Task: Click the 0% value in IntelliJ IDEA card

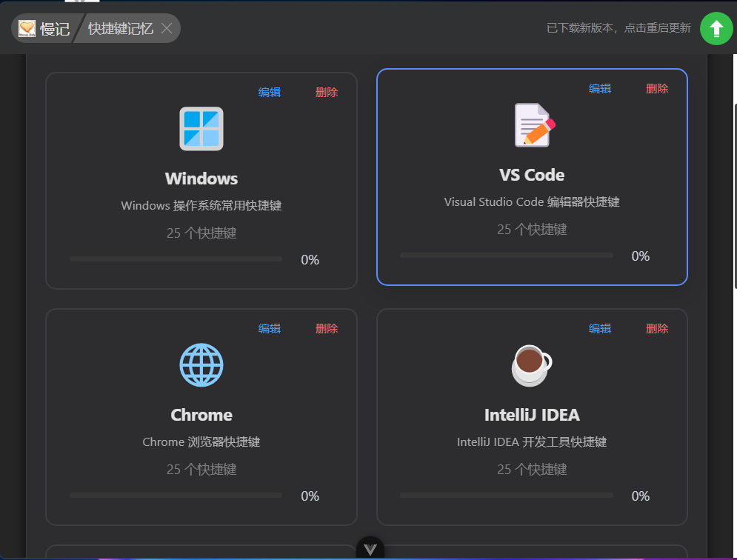Action: point(641,496)
